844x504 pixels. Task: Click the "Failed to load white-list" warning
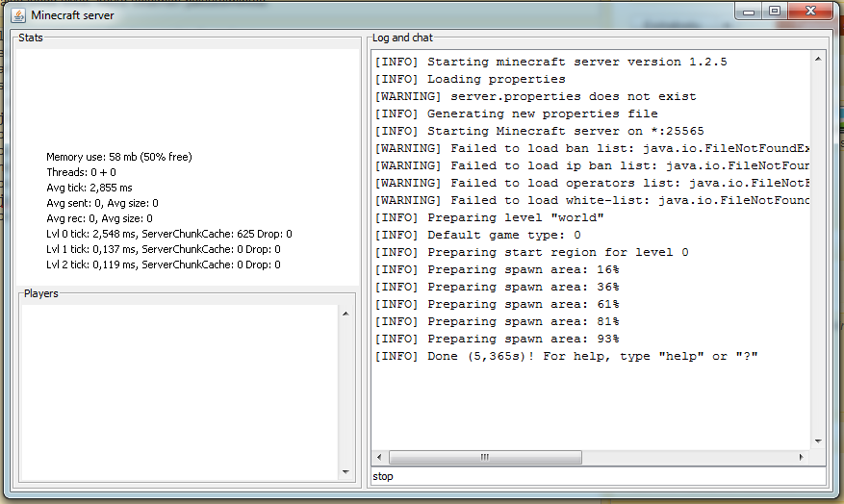[x=592, y=200]
